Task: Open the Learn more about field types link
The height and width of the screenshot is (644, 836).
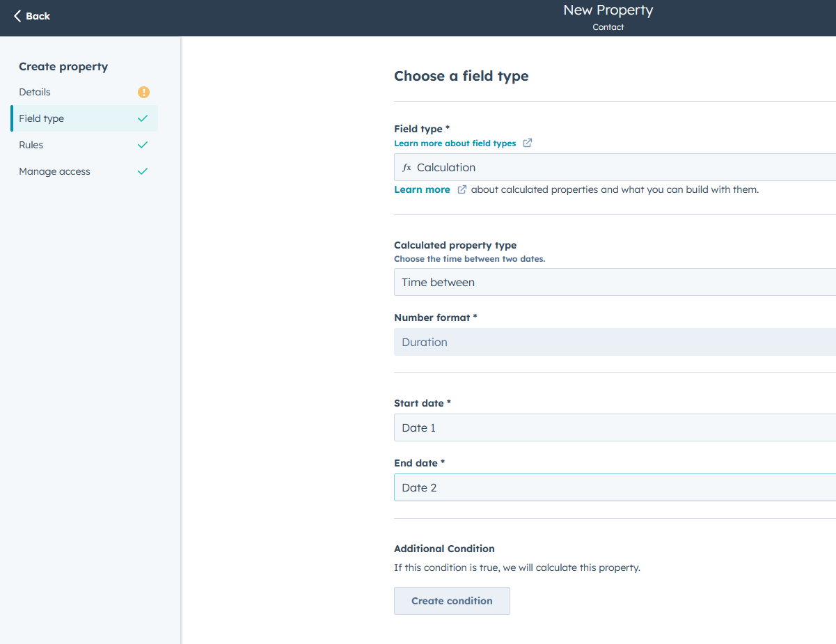Action: 455,143
